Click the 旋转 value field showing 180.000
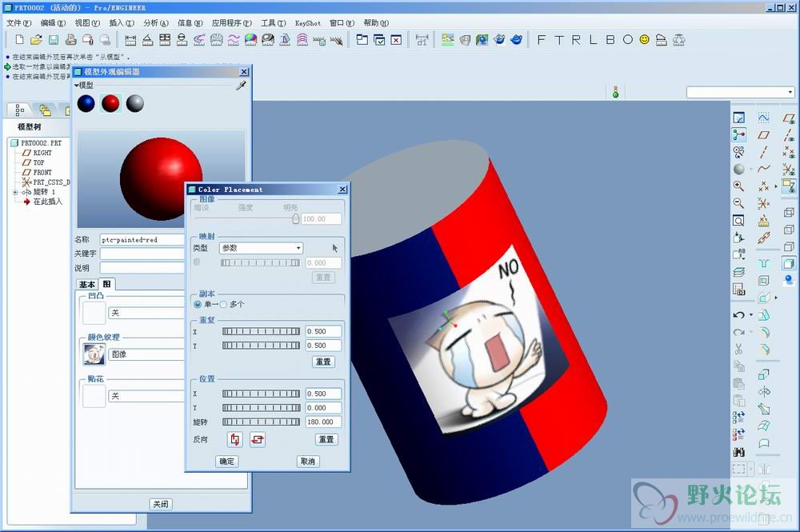The height and width of the screenshot is (532, 800). coord(323,422)
